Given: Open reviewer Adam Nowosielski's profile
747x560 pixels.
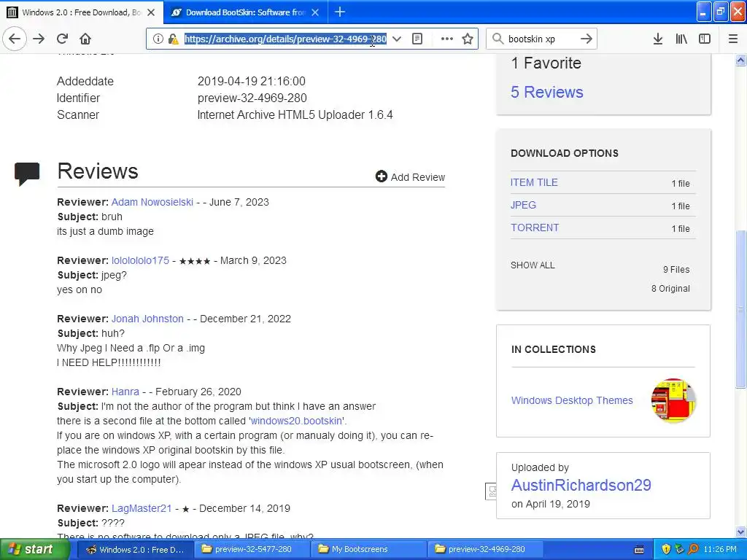Looking at the screenshot, I should click(152, 202).
